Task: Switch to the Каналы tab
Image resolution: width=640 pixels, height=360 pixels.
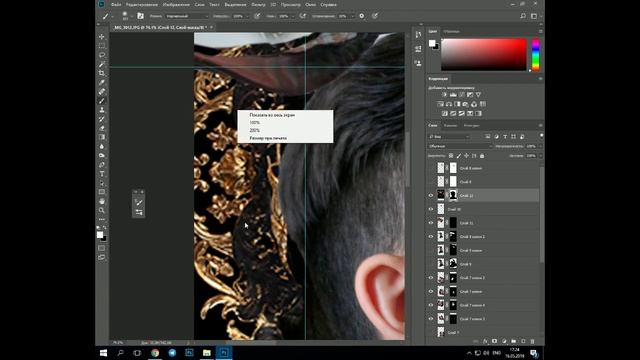Action: point(450,126)
